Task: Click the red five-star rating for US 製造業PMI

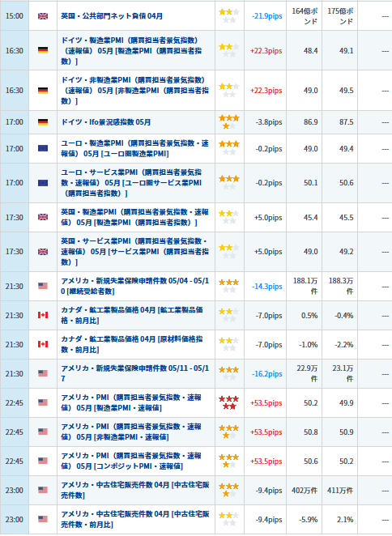Action: 229,402
